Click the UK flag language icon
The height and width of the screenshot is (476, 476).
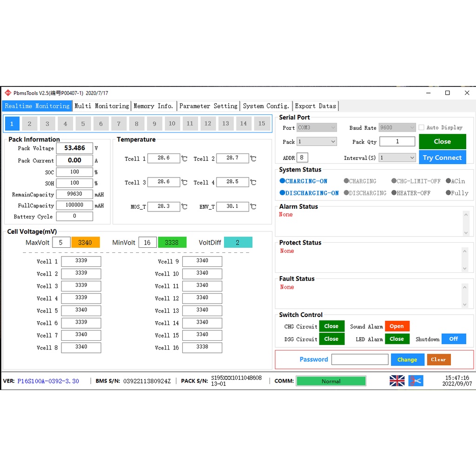[397, 381]
